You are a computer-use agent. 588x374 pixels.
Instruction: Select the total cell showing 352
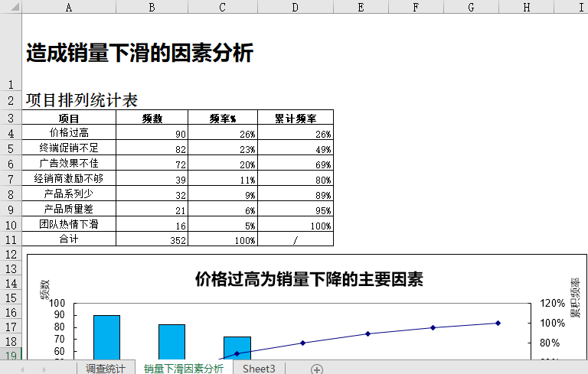pyautogui.click(x=152, y=239)
